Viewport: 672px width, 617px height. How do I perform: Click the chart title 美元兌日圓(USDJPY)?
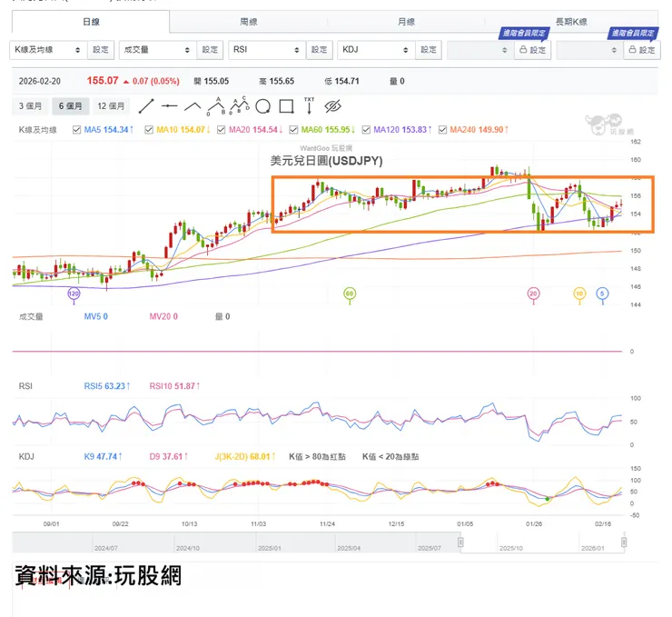pos(326,161)
